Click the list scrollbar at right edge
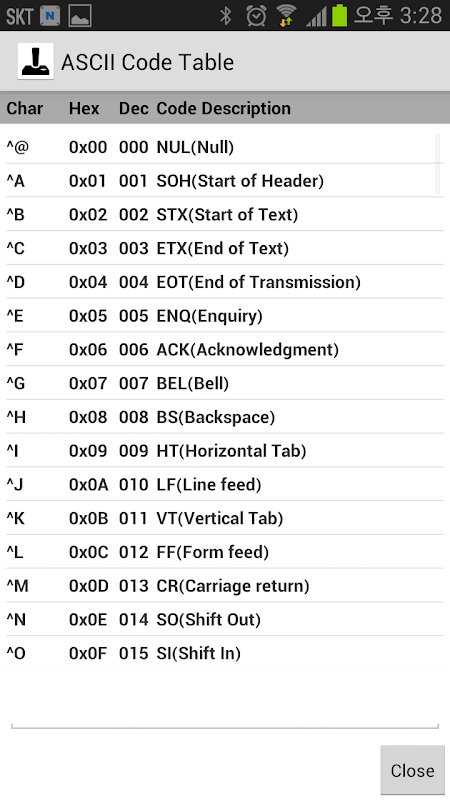This screenshot has height=800, width=450. pyautogui.click(x=437, y=164)
